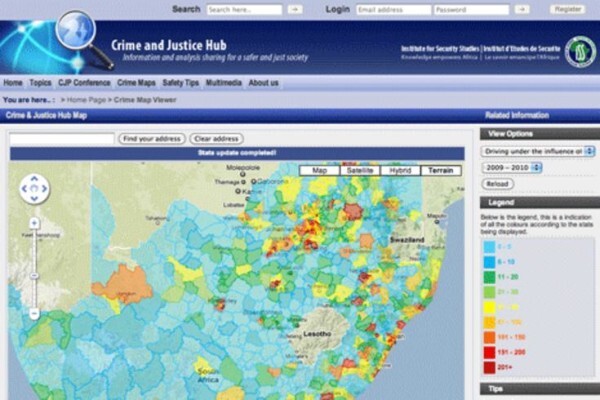Click the View Options panel header
Image resolution: width=600 pixels, height=400 pixels.
click(x=540, y=134)
